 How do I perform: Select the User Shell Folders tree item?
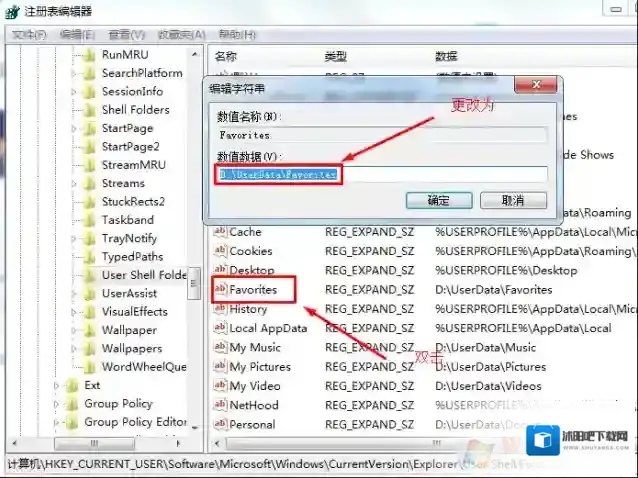pyautogui.click(x=144, y=275)
